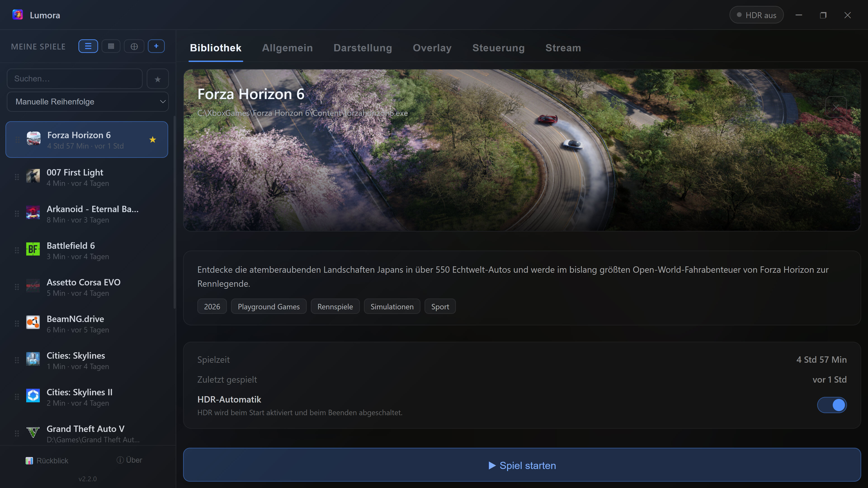Click drag handle of Arkanoid row
Screen dimensions: 868x488
pyautogui.click(x=17, y=214)
